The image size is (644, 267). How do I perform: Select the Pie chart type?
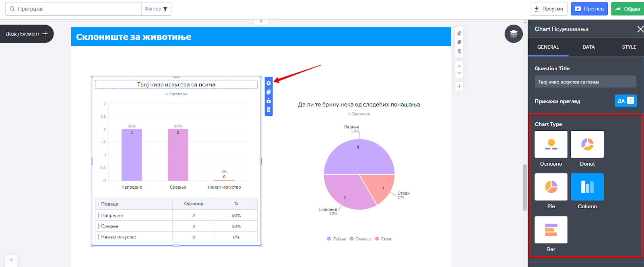click(x=551, y=187)
